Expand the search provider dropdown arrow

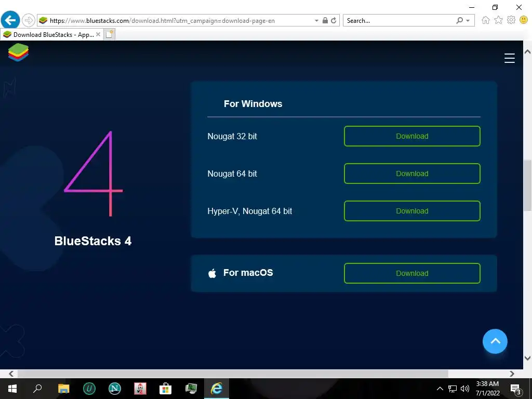(468, 21)
